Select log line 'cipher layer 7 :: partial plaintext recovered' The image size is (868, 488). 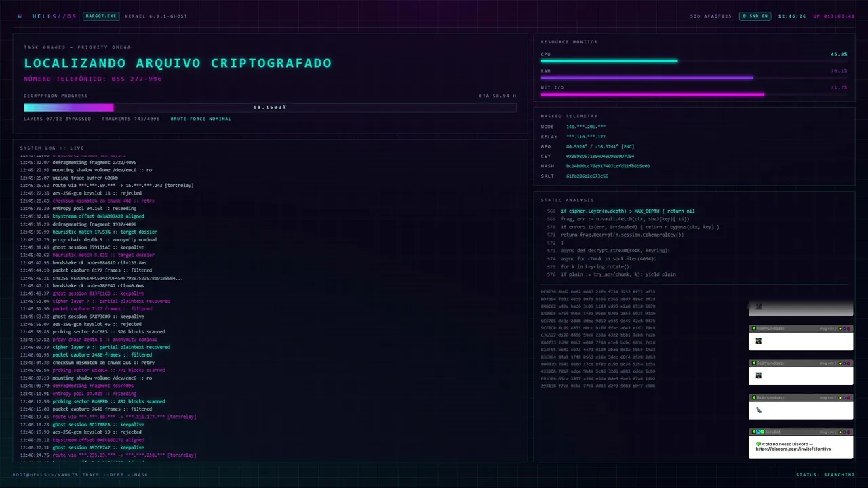(x=95, y=301)
